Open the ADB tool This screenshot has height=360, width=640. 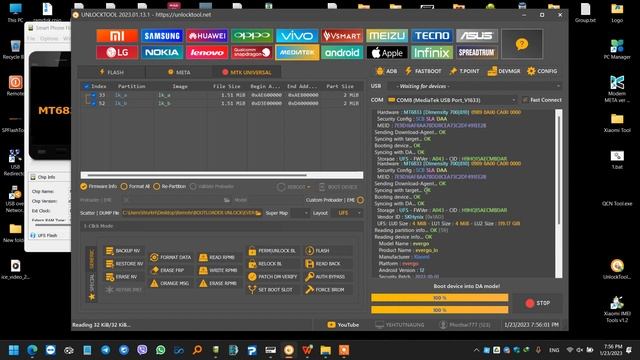click(386, 71)
